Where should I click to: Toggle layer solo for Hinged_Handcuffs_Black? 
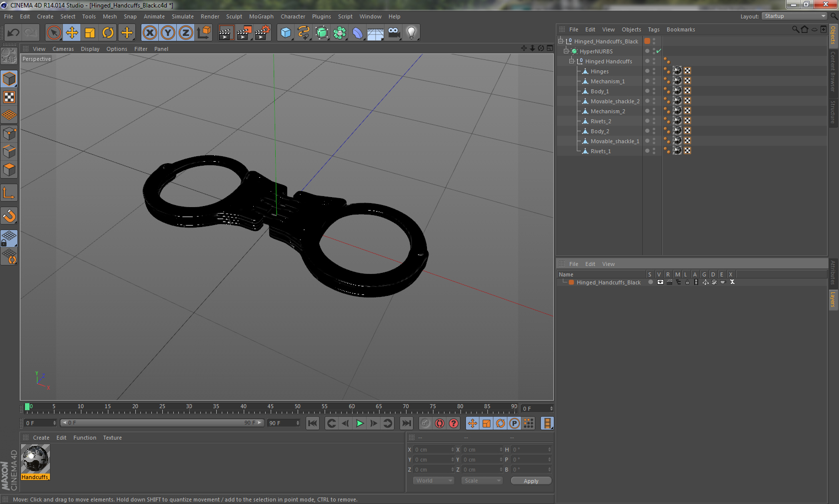coord(651,282)
